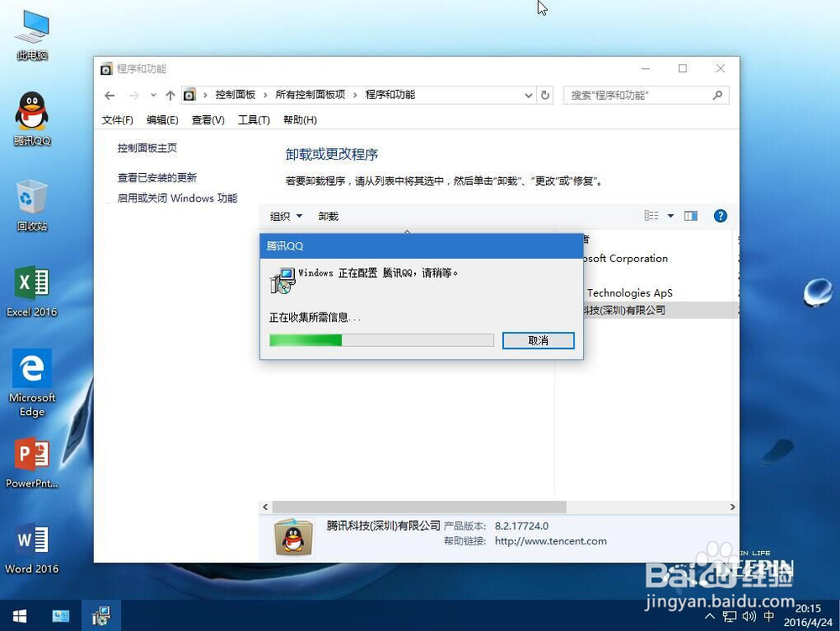
Task: Open 控制面板主页 link
Action: pos(147,148)
